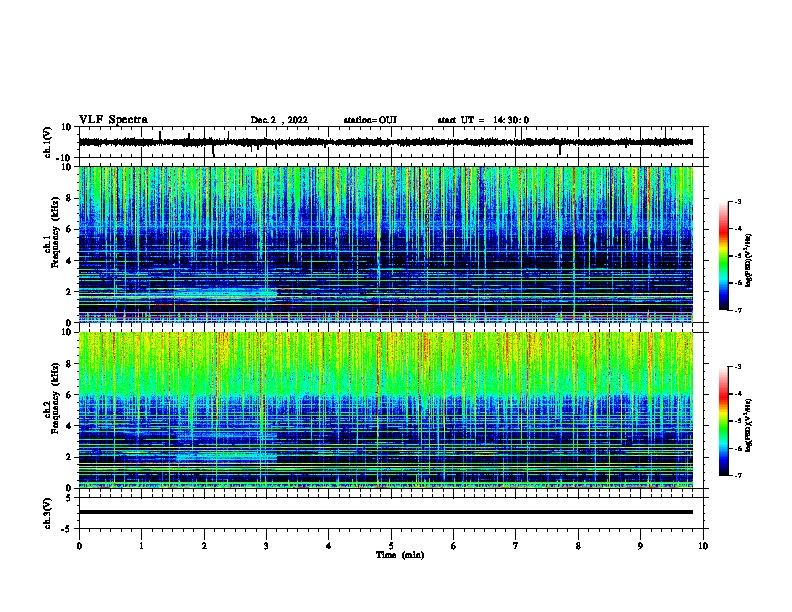The height and width of the screenshot is (612, 792).
Task: Click the "Time (min)" x-axis label
Action: (400, 555)
